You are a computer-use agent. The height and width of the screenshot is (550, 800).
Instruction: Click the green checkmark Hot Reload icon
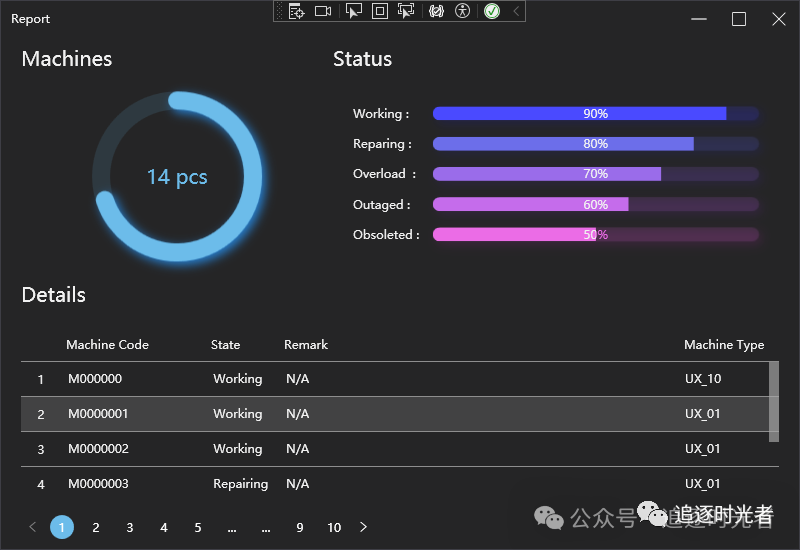point(492,11)
